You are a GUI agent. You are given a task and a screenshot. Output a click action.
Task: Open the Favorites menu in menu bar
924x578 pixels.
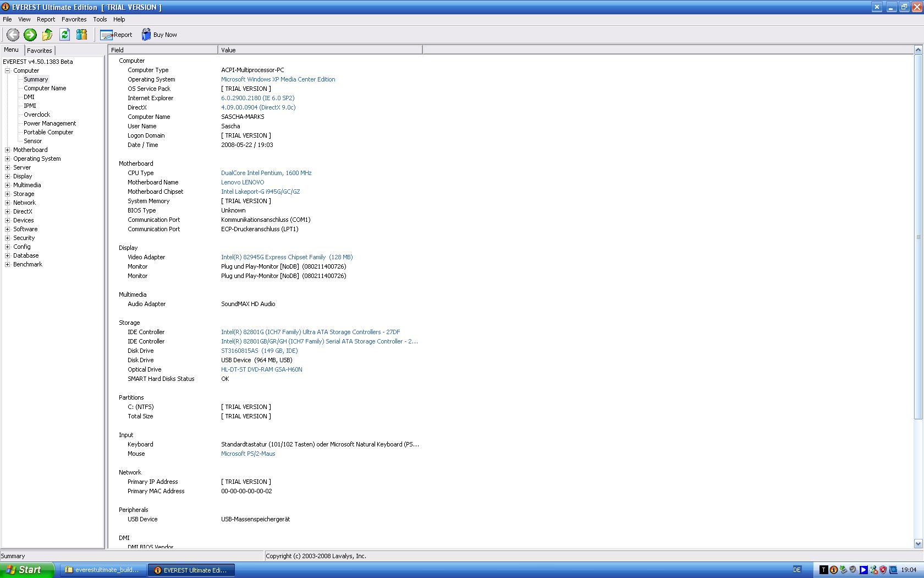point(74,19)
